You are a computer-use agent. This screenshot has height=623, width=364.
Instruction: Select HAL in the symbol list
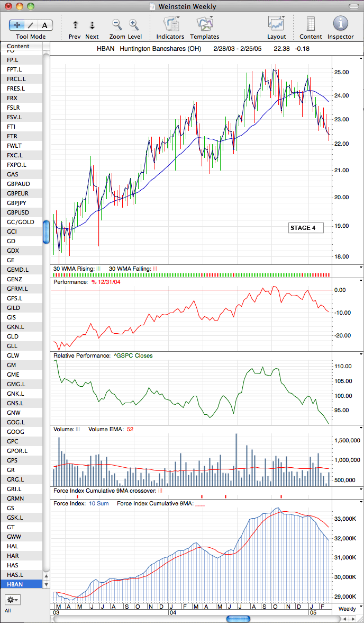pos(22,546)
